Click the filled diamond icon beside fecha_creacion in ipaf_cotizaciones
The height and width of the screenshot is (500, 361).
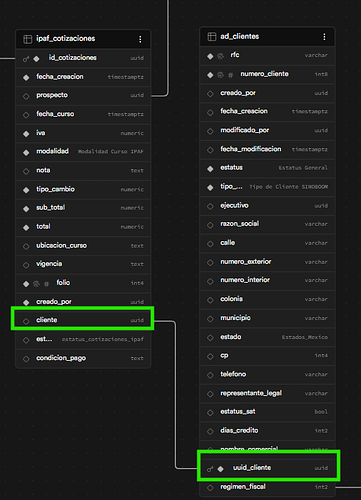26,78
